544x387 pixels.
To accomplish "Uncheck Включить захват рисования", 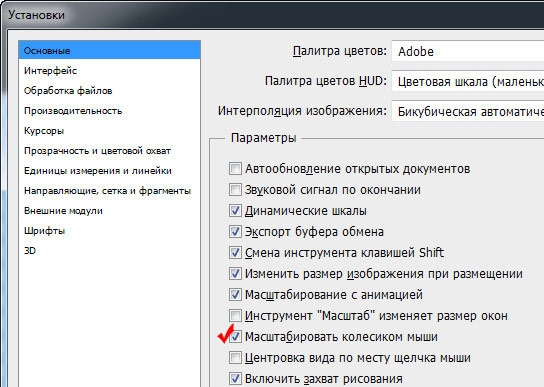I will (235, 379).
